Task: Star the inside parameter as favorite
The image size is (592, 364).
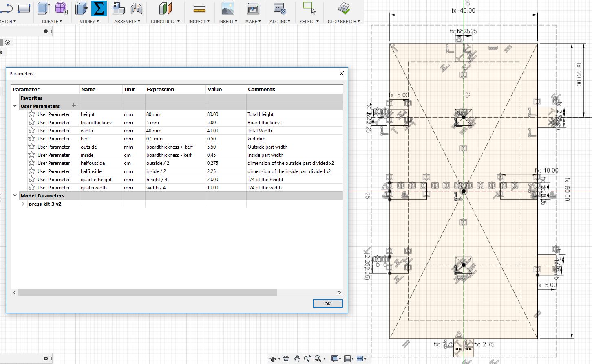Action: 31,155
